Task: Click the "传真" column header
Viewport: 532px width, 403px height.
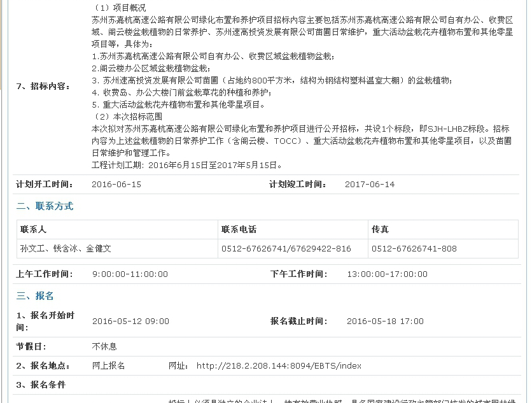Action: (380, 229)
